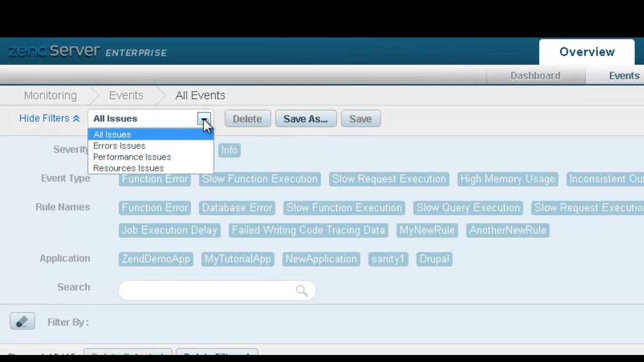
Task: Click the eraser clear-filters icon
Action: click(x=22, y=322)
